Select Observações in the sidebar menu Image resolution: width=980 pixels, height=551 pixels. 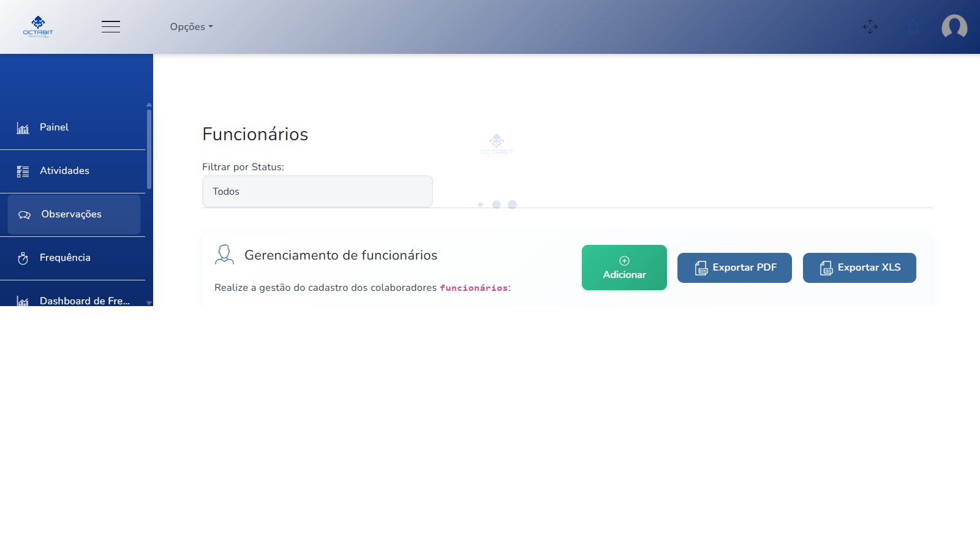tap(70, 214)
